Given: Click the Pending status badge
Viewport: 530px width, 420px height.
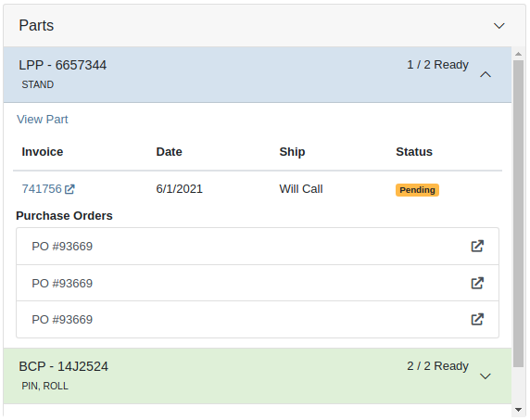Looking at the screenshot, I should pos(417,190).
